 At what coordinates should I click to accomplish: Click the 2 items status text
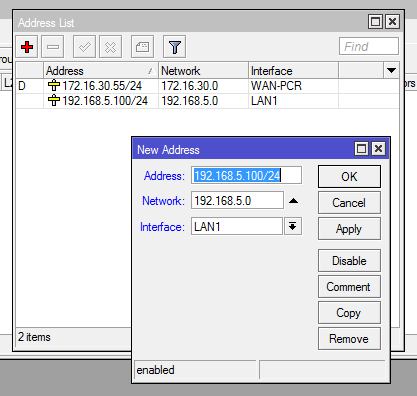coord(34,337)
